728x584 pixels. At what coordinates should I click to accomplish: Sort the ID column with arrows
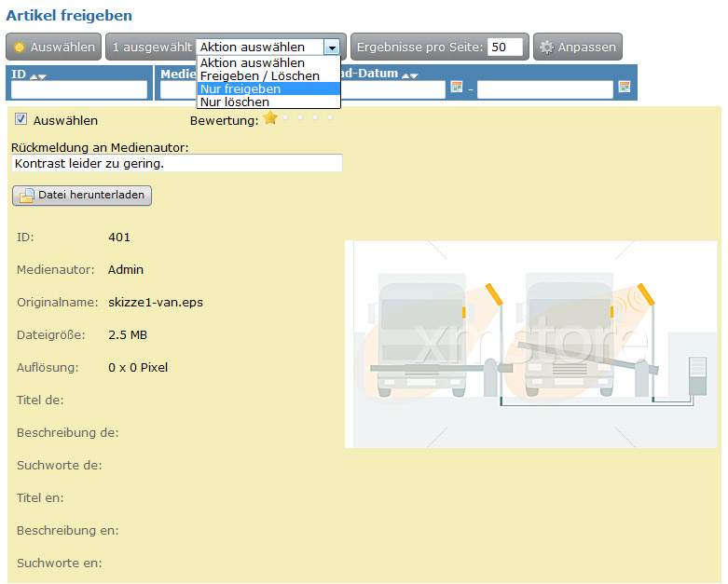(x=38, y=76)
